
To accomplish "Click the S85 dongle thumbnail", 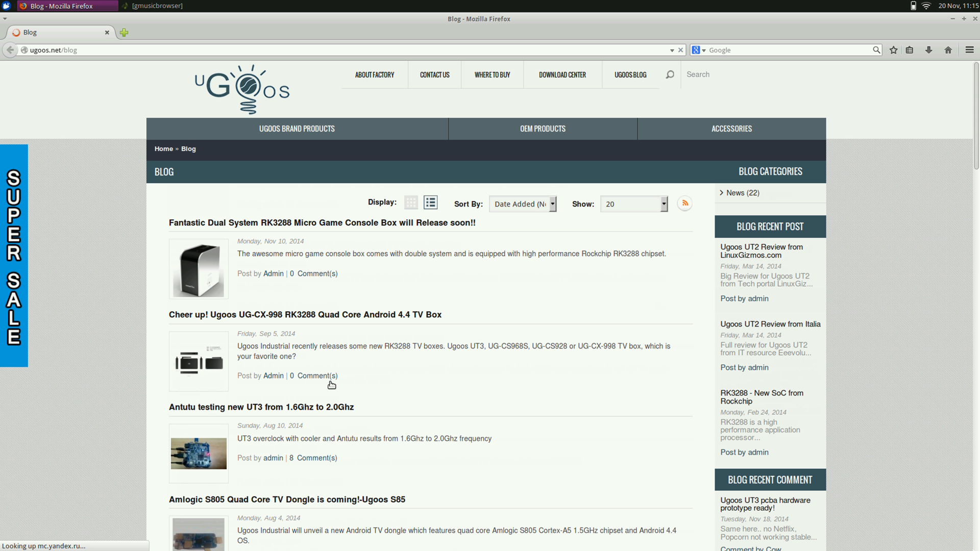I will [199, 534].
